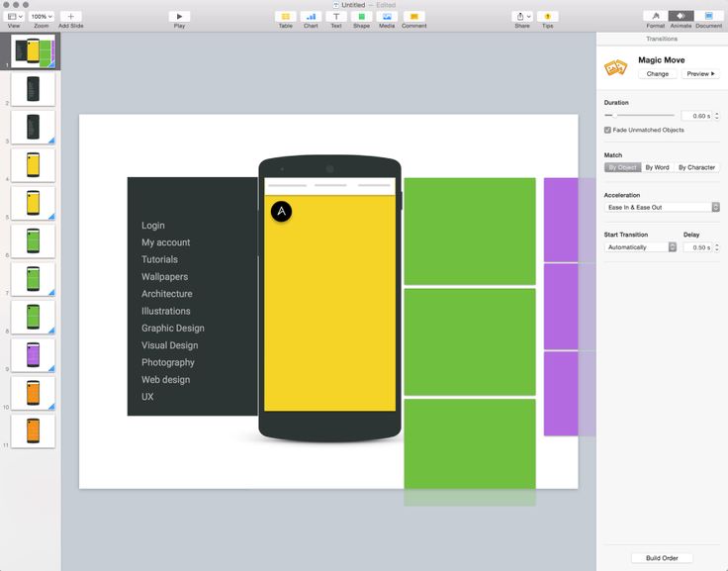Image resolution: width=728 pixels, height=571 pixels.
Task: Switch to the Animate inspector
Action: pyautogui.click(x=681, y=16)
